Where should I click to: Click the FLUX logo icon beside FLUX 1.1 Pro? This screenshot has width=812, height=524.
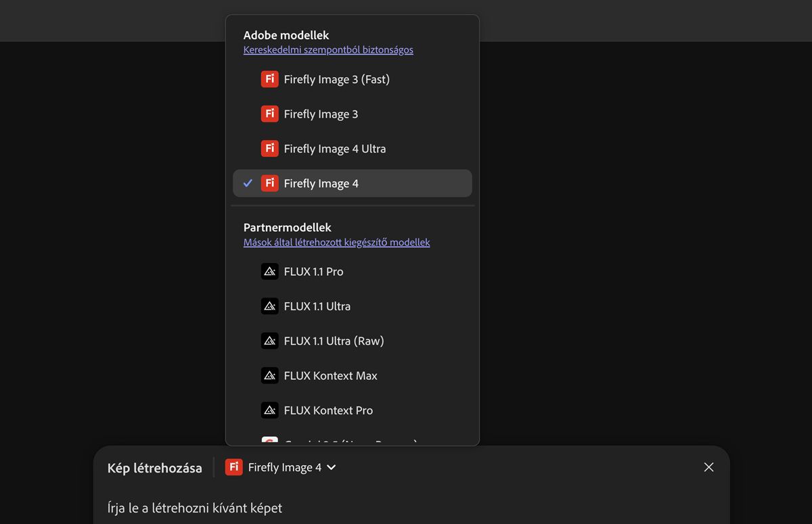269,271
